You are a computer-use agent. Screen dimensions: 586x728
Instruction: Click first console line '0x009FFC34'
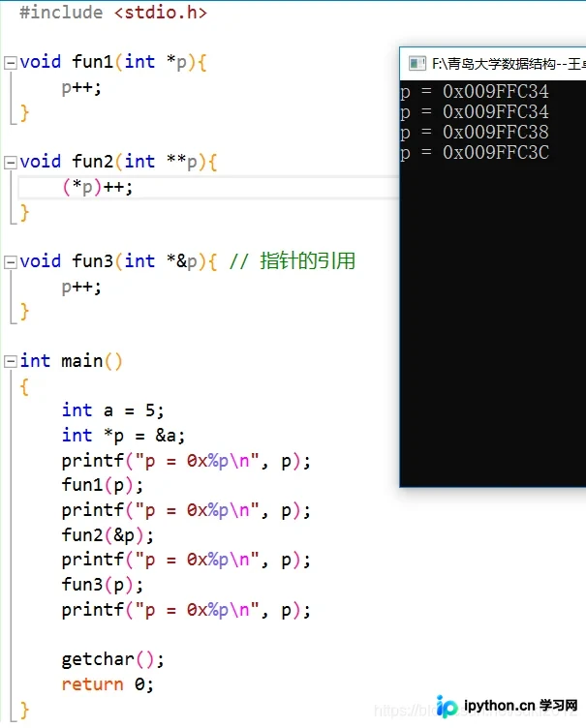tap(496, 91)
